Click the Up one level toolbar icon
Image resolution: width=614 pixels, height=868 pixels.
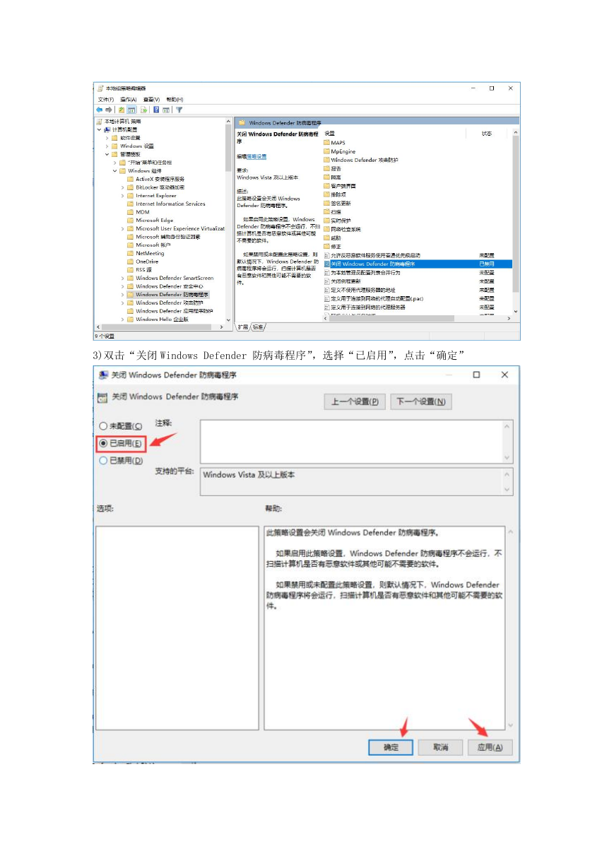coord(122,110)
